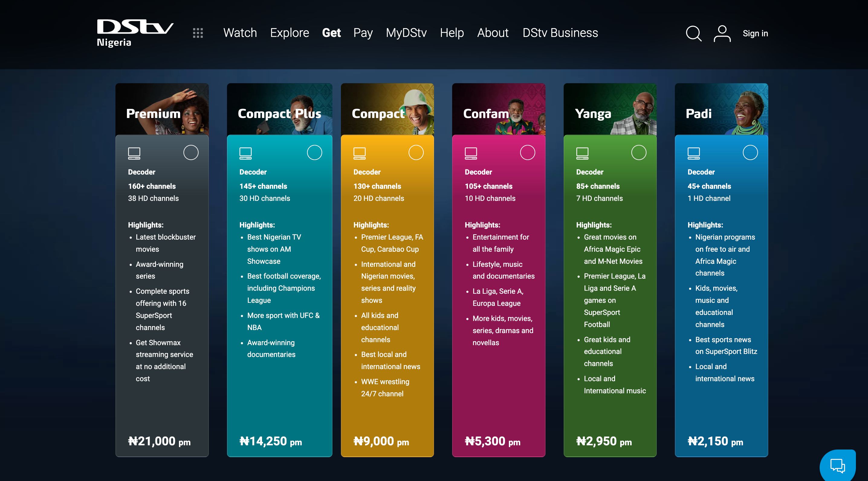This screenshot has height=481, width=868.
Task: Click the Premium decoder icon
Action: click(x=134, y=153)
